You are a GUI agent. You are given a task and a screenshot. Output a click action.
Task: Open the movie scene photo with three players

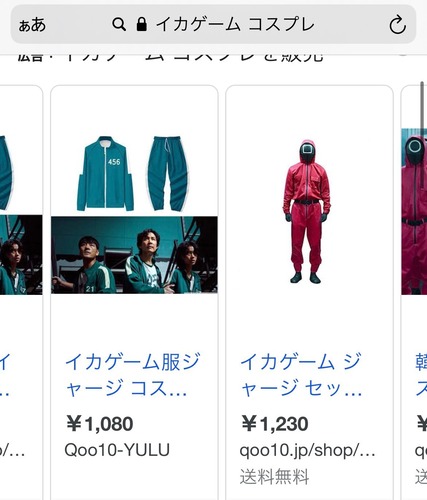pyautogui.click(x=134, y=255)
